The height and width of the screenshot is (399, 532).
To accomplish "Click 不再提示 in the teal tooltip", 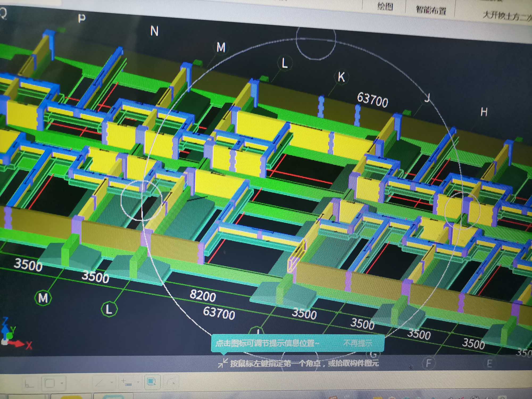I will (358, 343).
